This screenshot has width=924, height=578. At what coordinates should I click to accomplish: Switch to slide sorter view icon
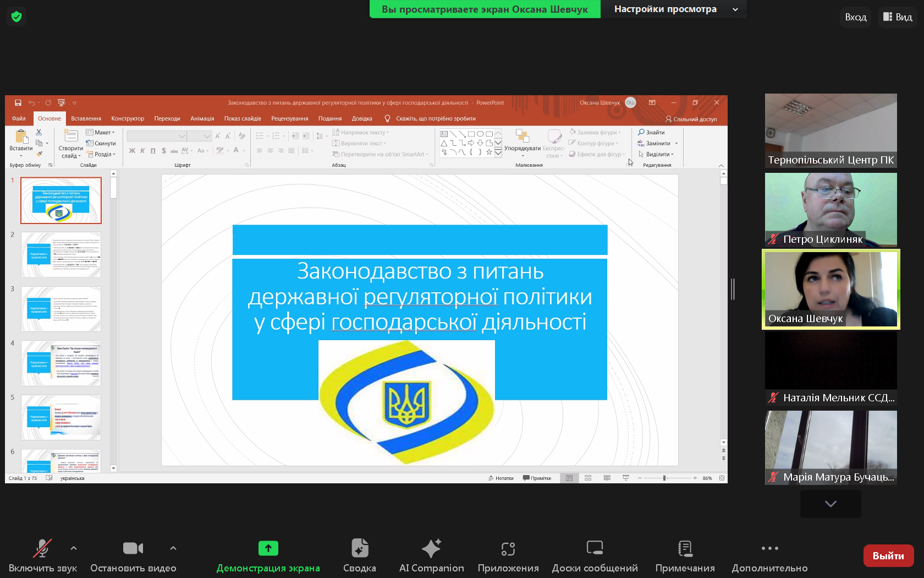pos(588,478)
